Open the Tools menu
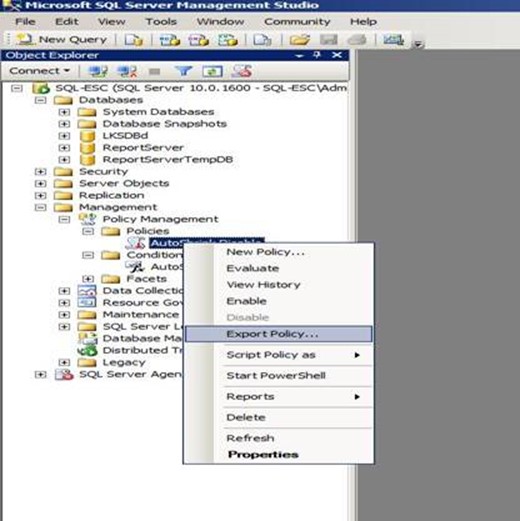This screenshot has height=521, width=520. [x=161, y=22]
